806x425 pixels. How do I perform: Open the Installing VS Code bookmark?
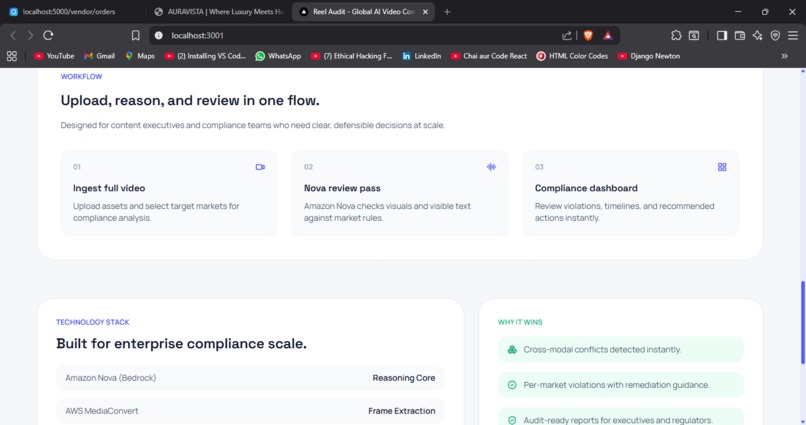(x=205, y=56)
